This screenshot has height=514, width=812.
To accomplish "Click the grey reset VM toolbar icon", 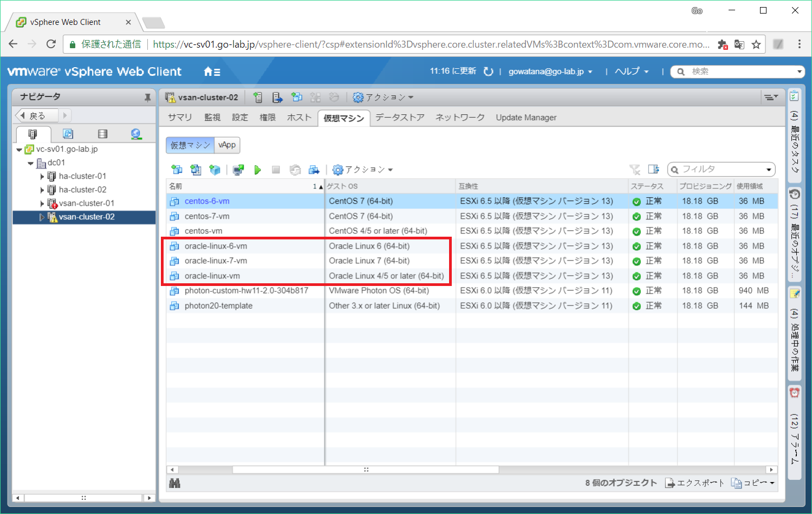I will [x=295, y=170].
